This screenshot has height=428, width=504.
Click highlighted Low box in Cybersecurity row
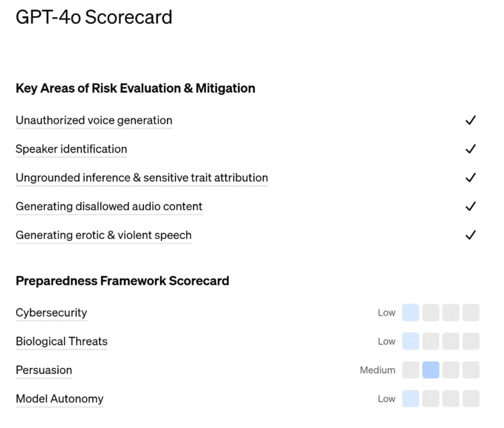point(411,312)
